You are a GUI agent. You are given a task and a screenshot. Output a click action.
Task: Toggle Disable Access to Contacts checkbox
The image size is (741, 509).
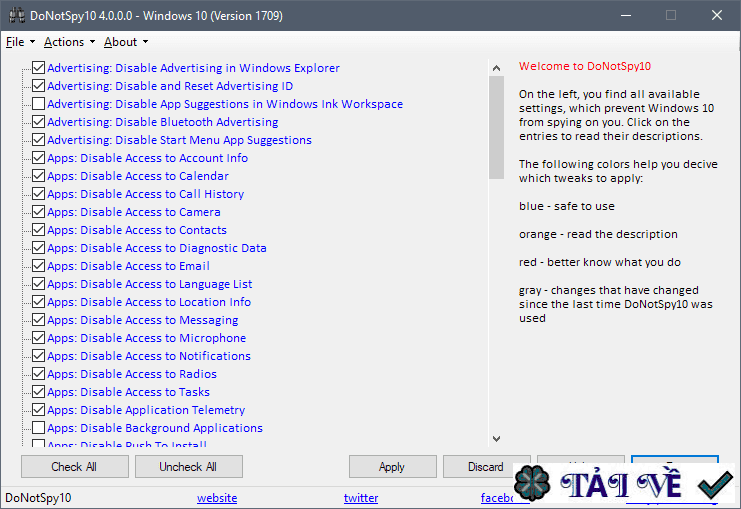39,229
